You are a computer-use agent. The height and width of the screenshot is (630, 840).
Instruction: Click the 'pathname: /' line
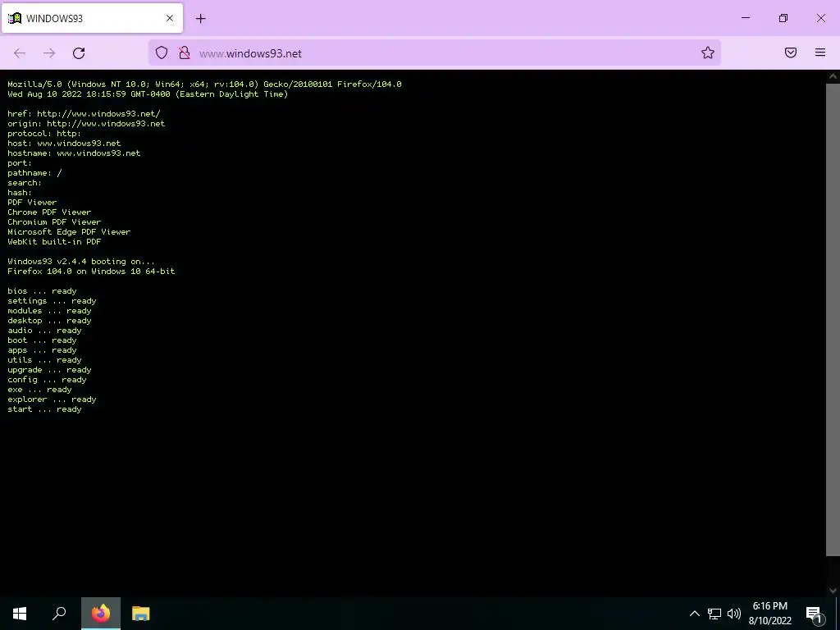coord(34,173)
